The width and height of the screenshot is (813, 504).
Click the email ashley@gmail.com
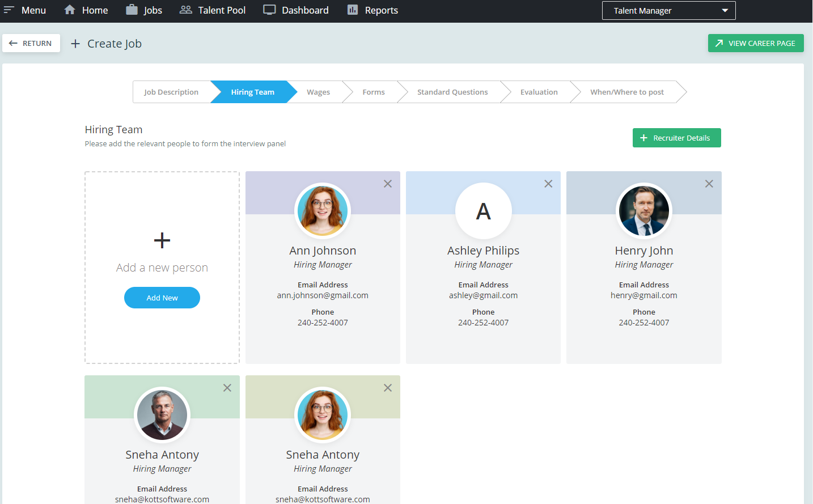pos(484,295)
